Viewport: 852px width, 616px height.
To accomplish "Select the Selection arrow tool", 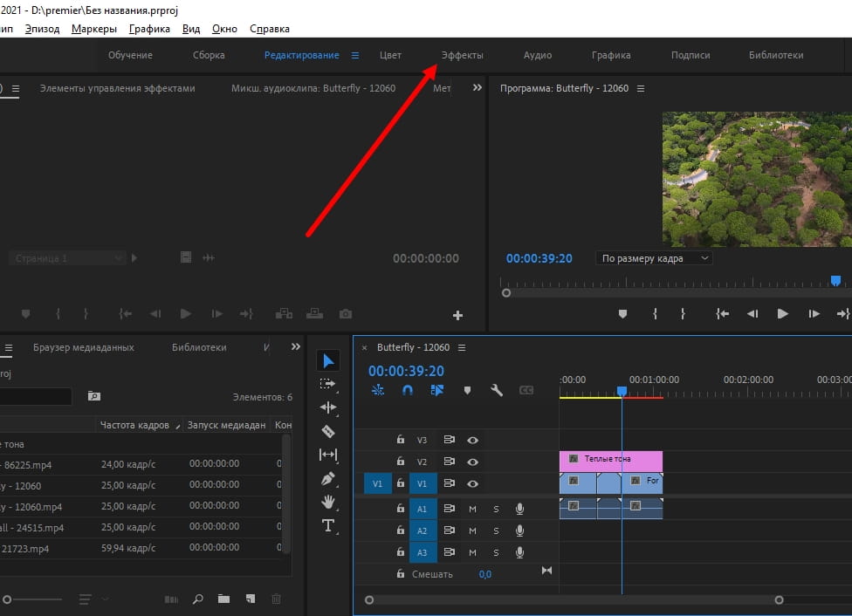I will (x=328, y=361).
